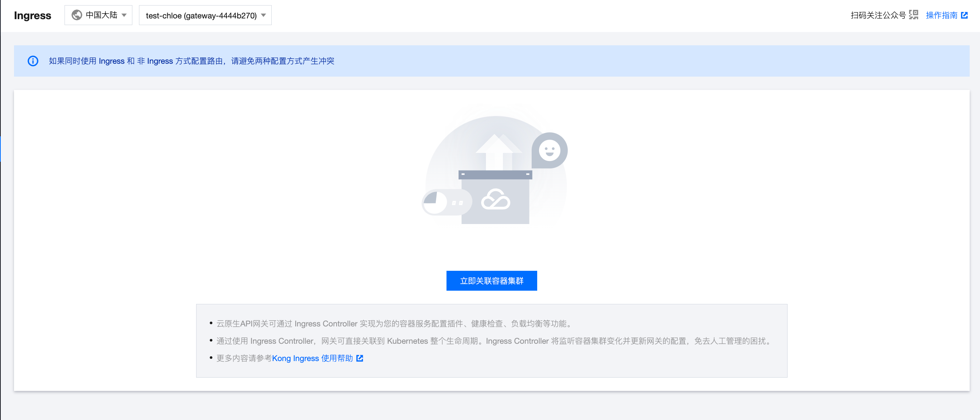
Task: Click the 扫码关注公众号 text
Action: pyautogui.click(x=878, y=15)
